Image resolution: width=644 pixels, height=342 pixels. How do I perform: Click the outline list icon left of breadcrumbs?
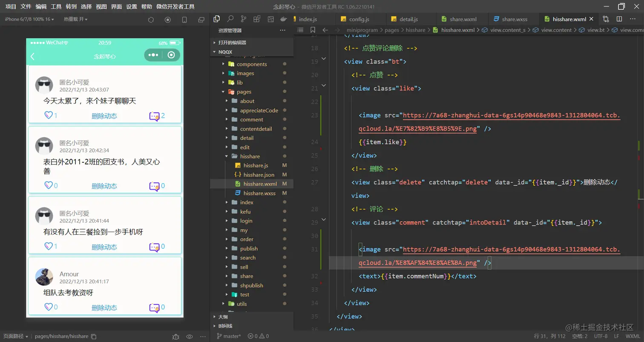tap(300, 30)
